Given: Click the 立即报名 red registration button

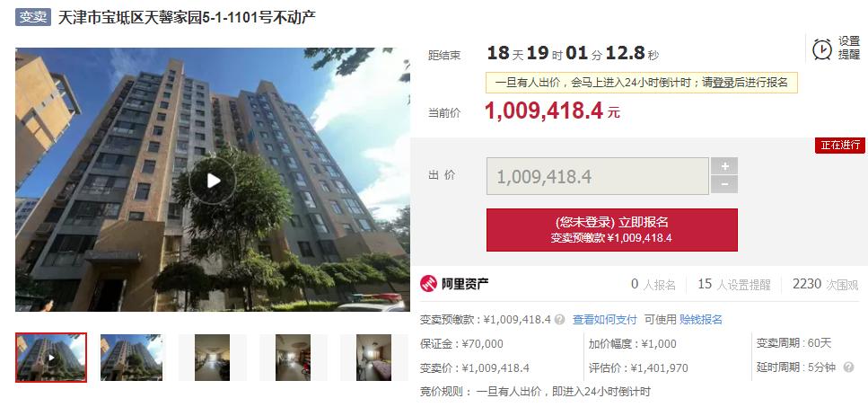Looking at the screenshot, I should point(611,230).
